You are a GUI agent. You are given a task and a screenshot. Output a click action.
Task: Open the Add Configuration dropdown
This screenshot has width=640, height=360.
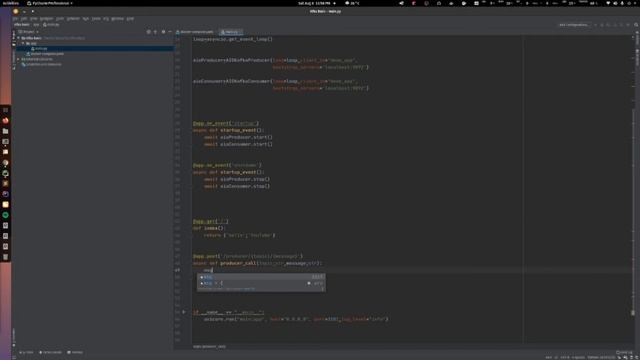[x=573, y=25]
